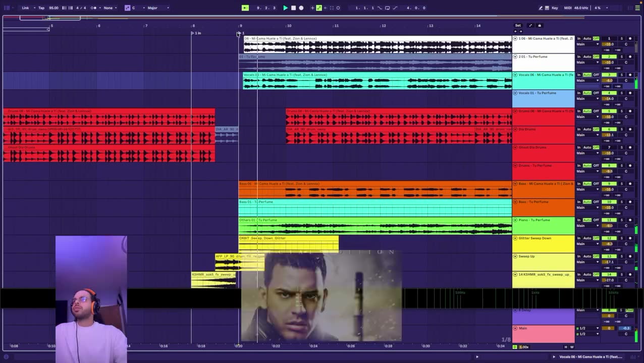644x363 pixels.
Task: Mute track 3 with its activator button
Action: point(609,75)
